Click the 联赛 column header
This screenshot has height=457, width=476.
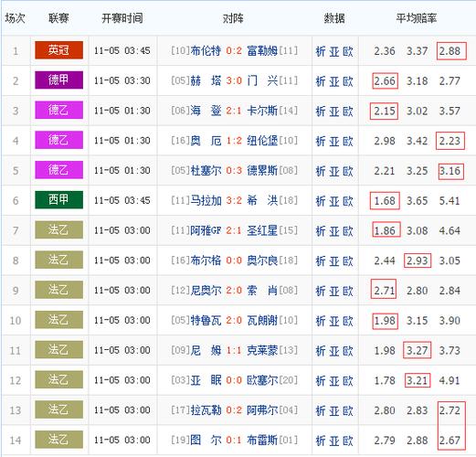click(x=58, y=18)
